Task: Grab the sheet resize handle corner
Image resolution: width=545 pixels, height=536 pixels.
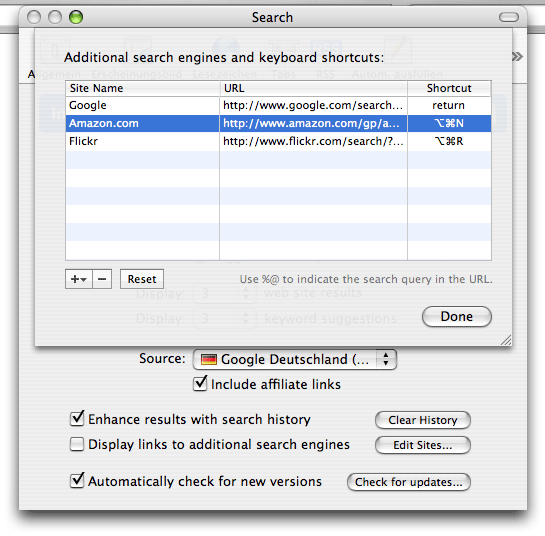Action: [x=506, y=340]
